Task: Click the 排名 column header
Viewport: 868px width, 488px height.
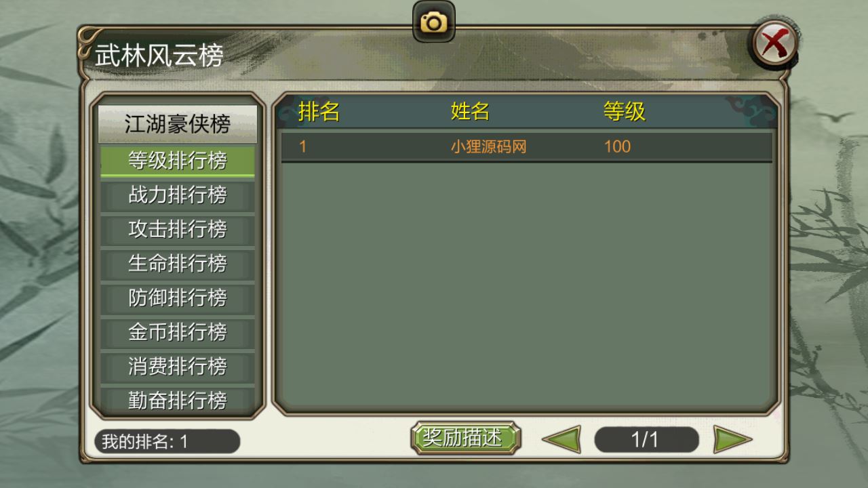Action: [319, 111]
